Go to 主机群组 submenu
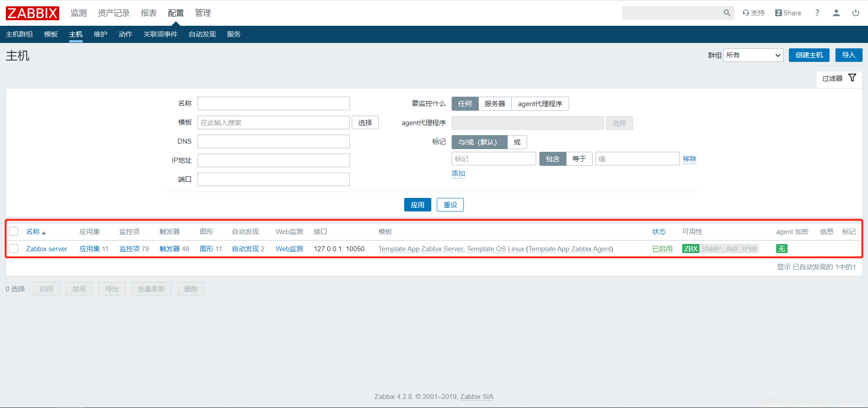 (x=19, y=34)
